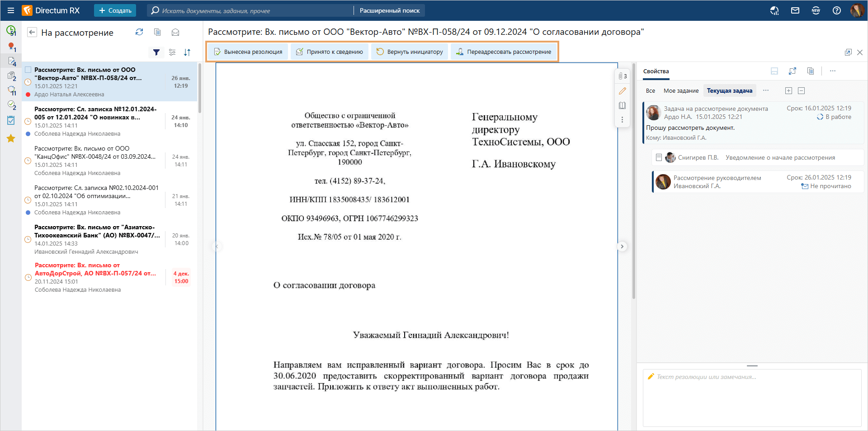Viewport: 868px width, 431px height.
Task: Open the user profile avatar
Action: point(857,10)
